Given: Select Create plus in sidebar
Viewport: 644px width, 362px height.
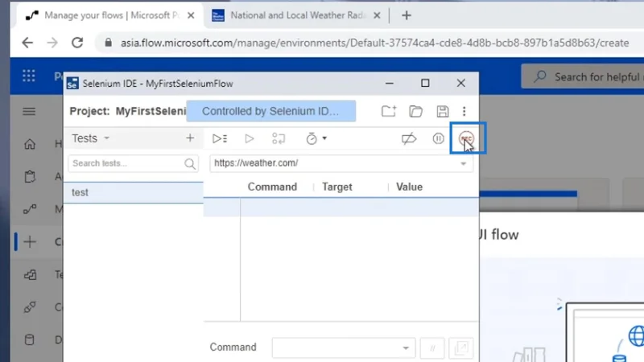Looking at the screenshot, I should coord(30,242).
